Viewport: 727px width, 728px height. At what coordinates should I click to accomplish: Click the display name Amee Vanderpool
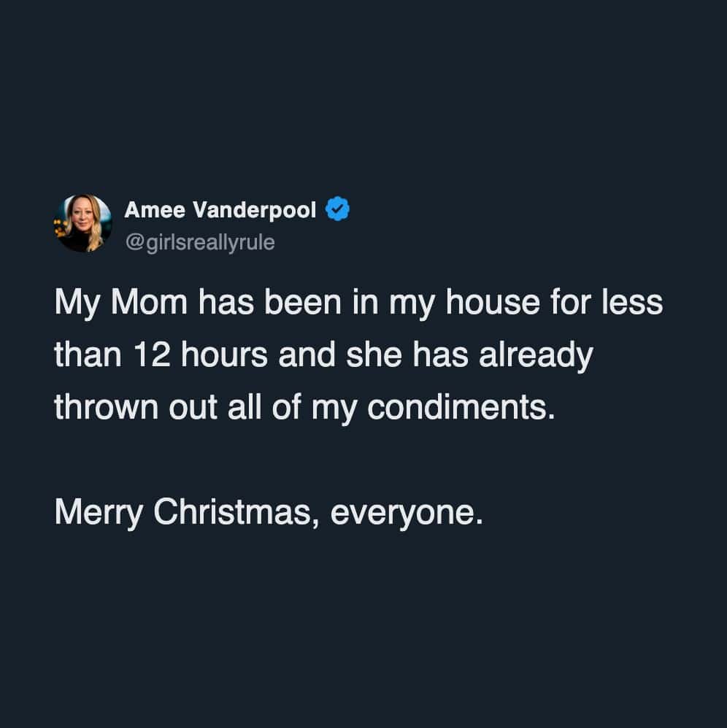pyautogui.click(x=220, y=210)
